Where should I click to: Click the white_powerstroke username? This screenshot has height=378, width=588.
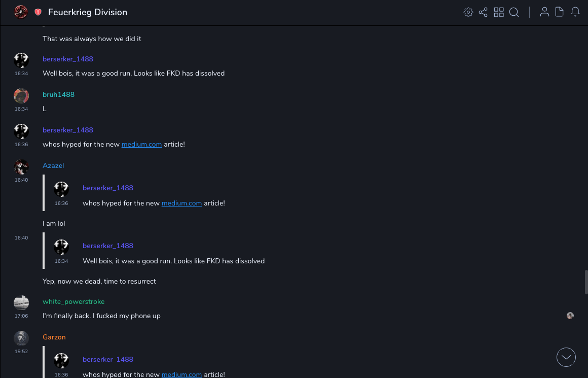[73, 301]
